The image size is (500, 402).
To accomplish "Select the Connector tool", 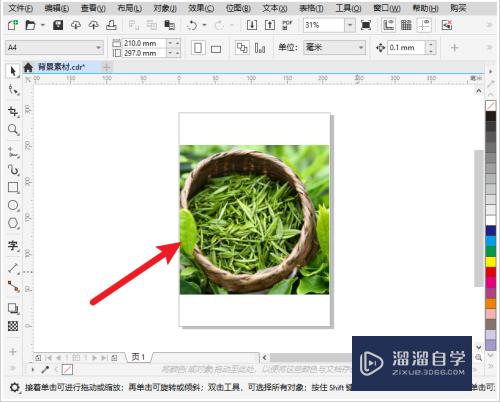I will (x=13, y=286).
